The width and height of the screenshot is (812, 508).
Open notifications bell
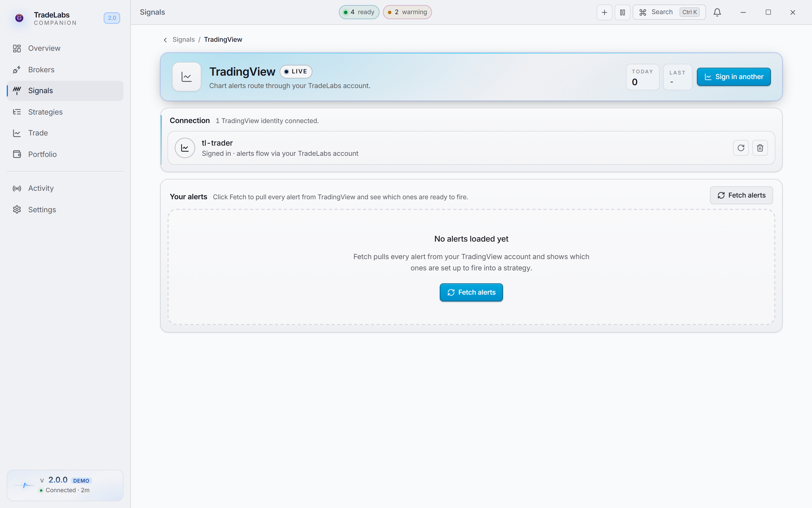click(717, 12)
